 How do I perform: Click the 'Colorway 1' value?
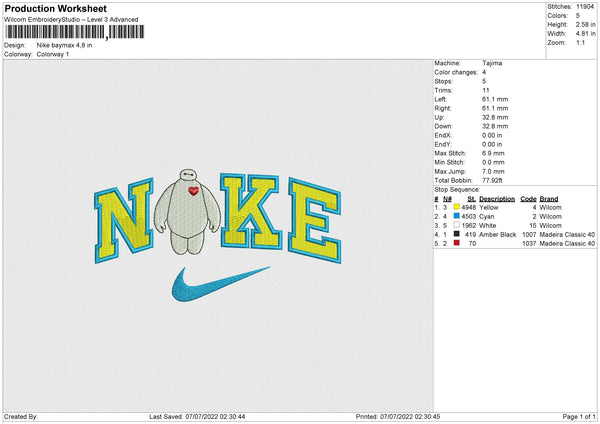point(53,54)
